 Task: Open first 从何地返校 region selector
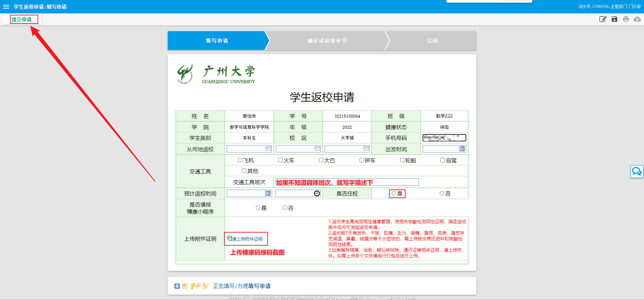click(249, 149)
